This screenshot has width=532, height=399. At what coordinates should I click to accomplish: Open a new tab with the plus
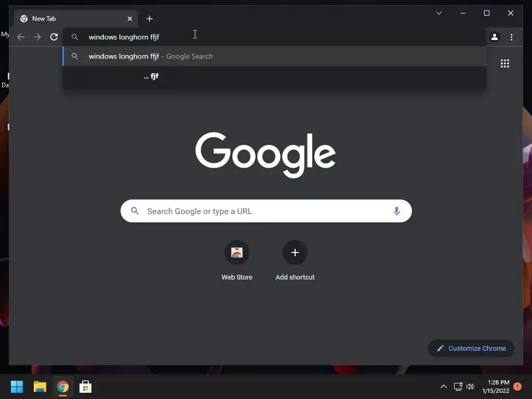pyautogui.click(x=149, y=19)
